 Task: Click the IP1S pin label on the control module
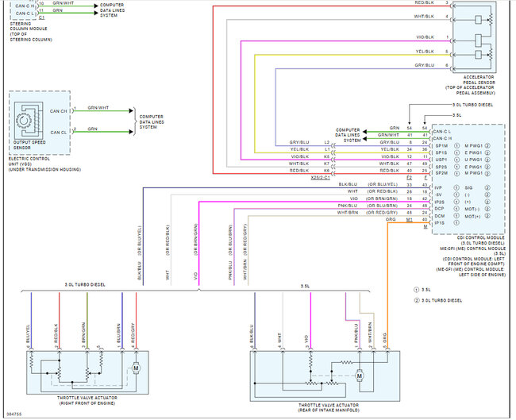tap(440, 223)
